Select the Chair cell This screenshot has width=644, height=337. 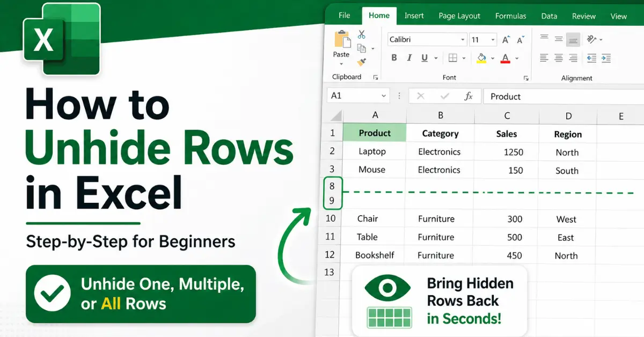click(x=374, y=218)
